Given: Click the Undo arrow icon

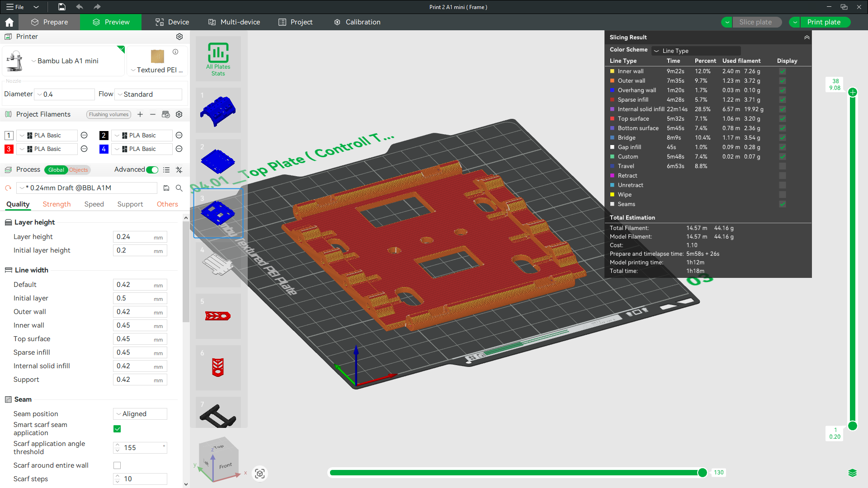Looking at the screenshot, I should (x=80, y=7).
